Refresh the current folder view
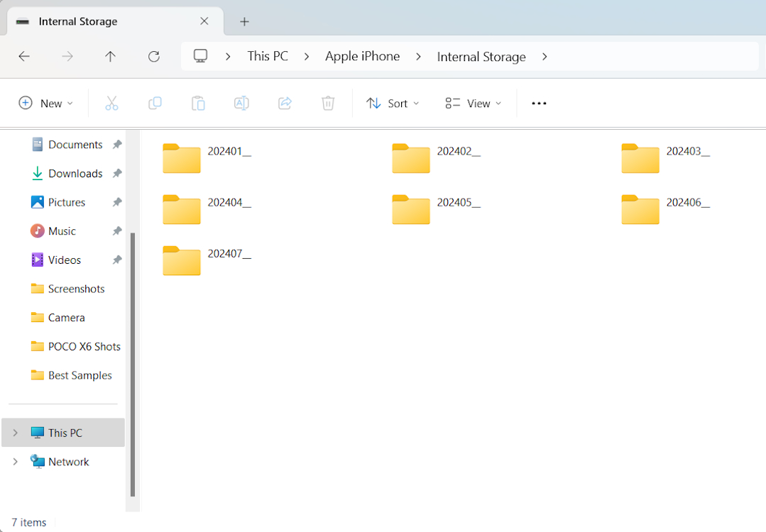 153,56
